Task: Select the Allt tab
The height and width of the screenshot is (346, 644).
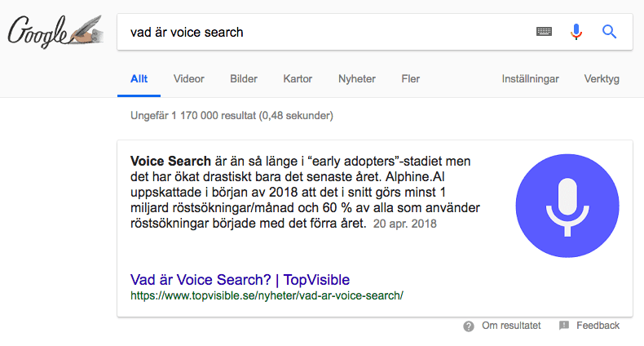Action: (139, 79)
